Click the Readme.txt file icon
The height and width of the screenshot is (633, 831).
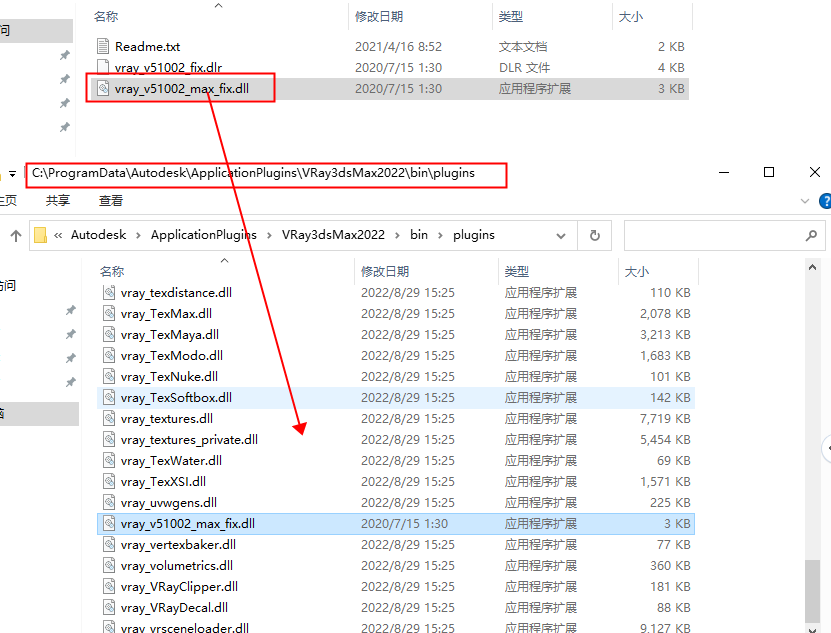click(x=103, y=47)
